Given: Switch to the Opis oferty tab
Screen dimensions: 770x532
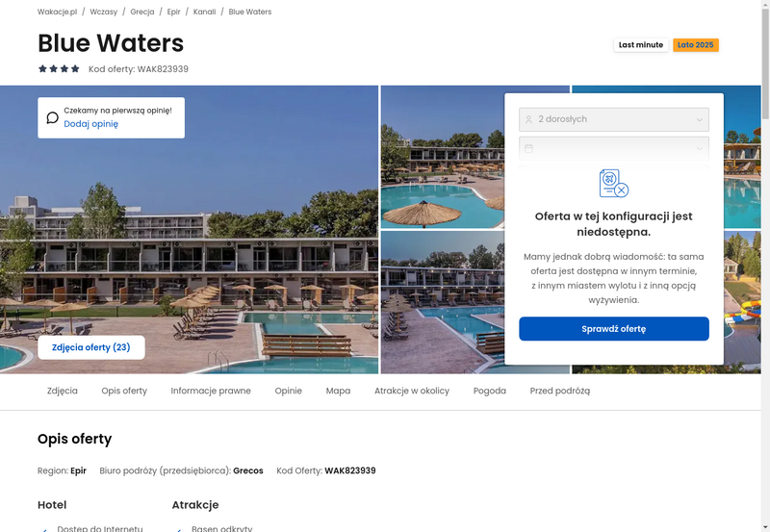Looking at the screenshot, I should click(124, 391).
